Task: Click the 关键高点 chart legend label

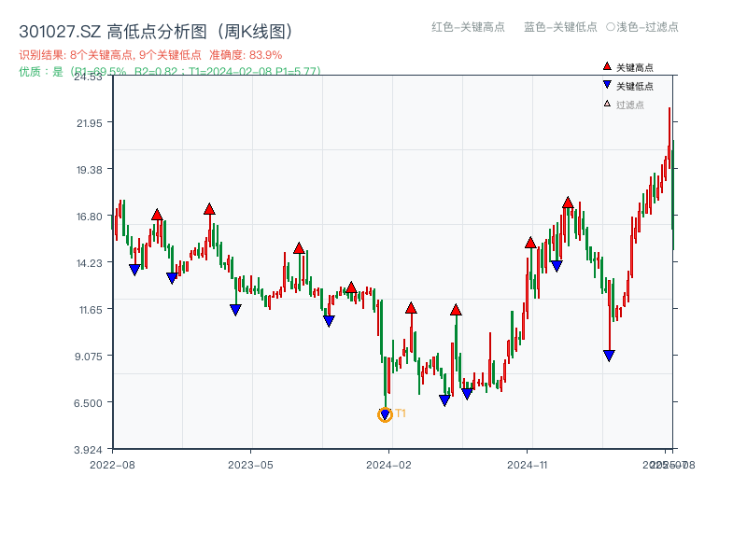Action: pyautogui.click(x=635, y=67)
